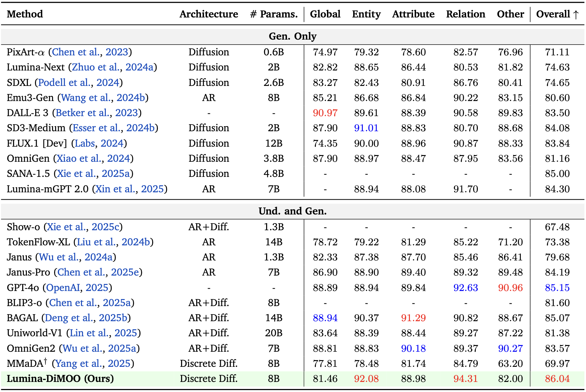Open the Labs, 2024 FLUX.1 citation
The image size is (586, 392).
(x=99, y=143)
